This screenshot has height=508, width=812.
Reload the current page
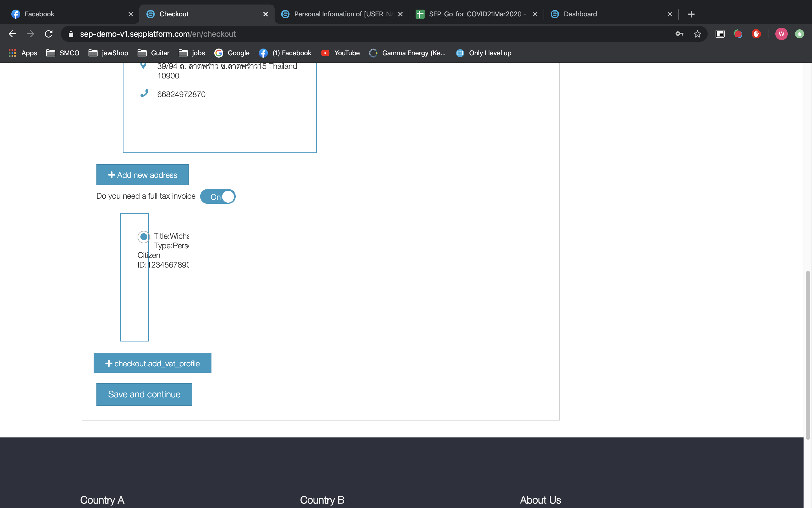pyautogui.click(x=49, y=34)
